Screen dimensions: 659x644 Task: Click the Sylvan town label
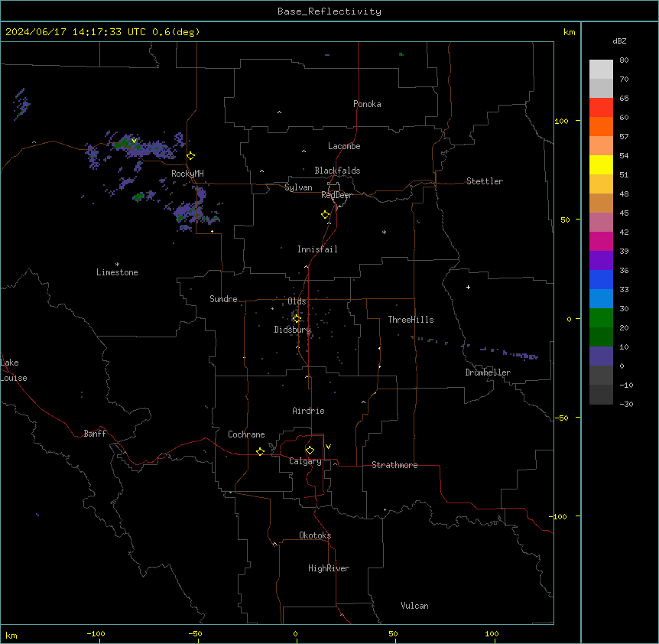coord(298,187)
